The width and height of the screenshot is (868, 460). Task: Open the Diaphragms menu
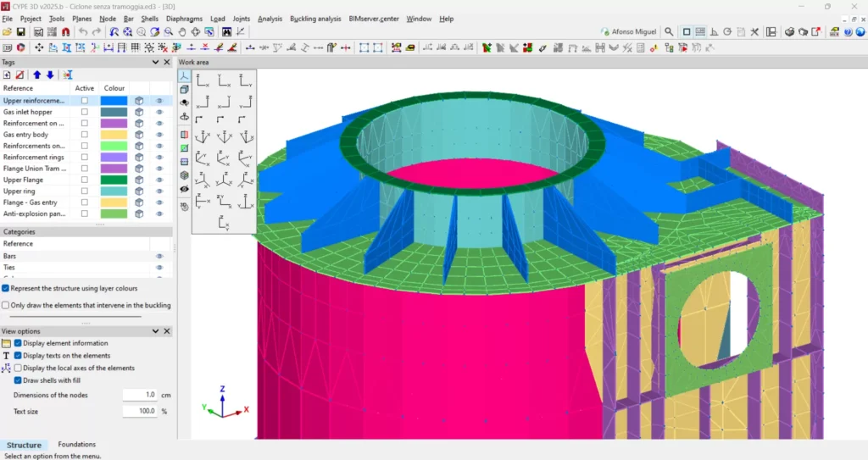tap(184, 19)
